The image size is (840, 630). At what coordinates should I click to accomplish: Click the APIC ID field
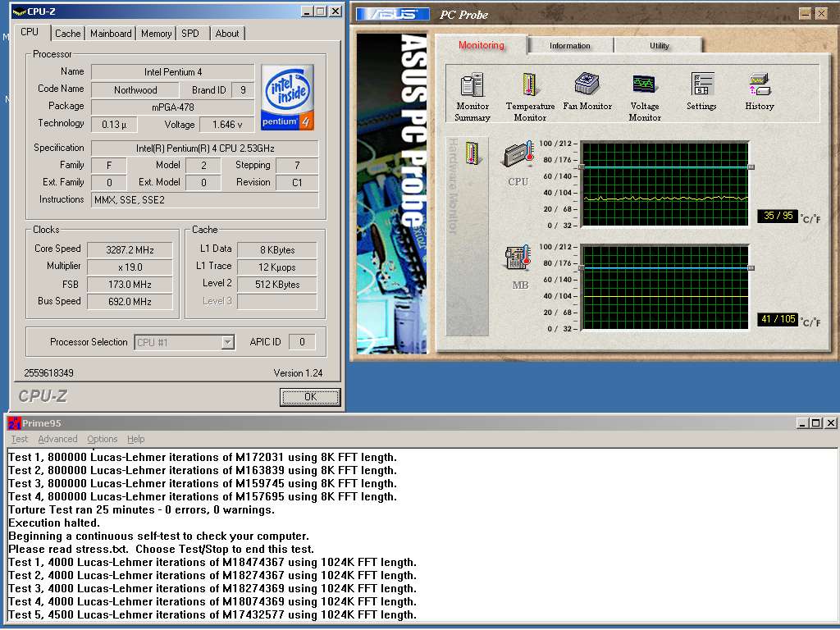(302, 342)
